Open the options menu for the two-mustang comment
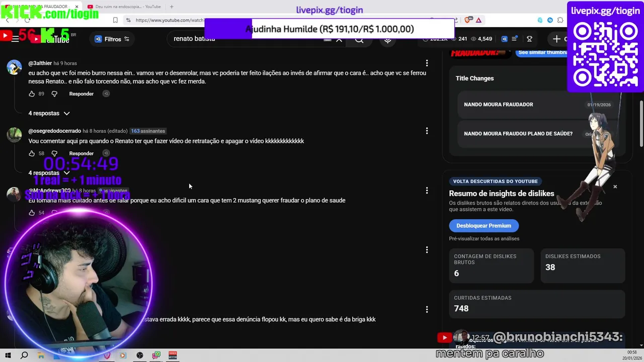The height and width of the screenshot is (362, 644). [x=427, y=191]
